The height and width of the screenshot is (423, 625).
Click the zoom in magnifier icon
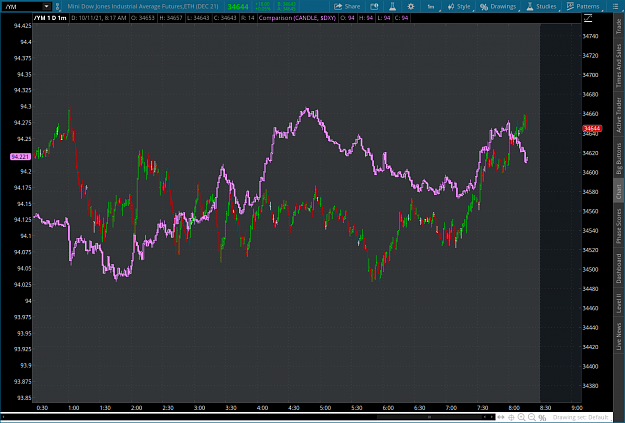point(521,417)
